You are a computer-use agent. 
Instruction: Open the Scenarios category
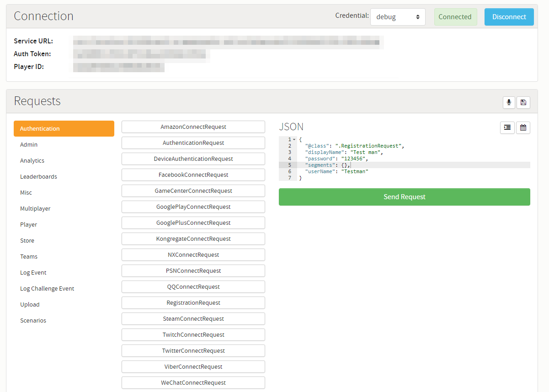pyautogui.click(x=33, y=321)
